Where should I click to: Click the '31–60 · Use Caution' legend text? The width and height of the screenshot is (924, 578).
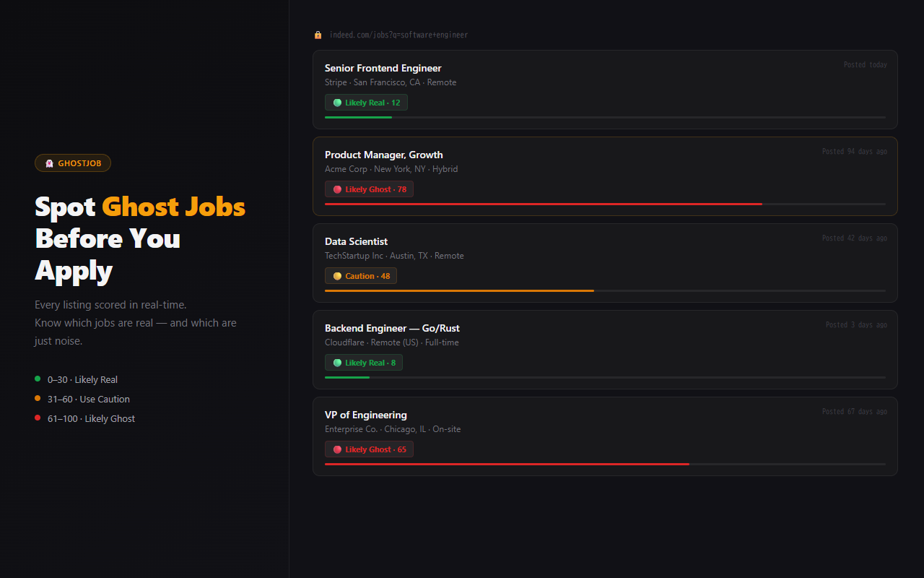[x=89, y=399]
